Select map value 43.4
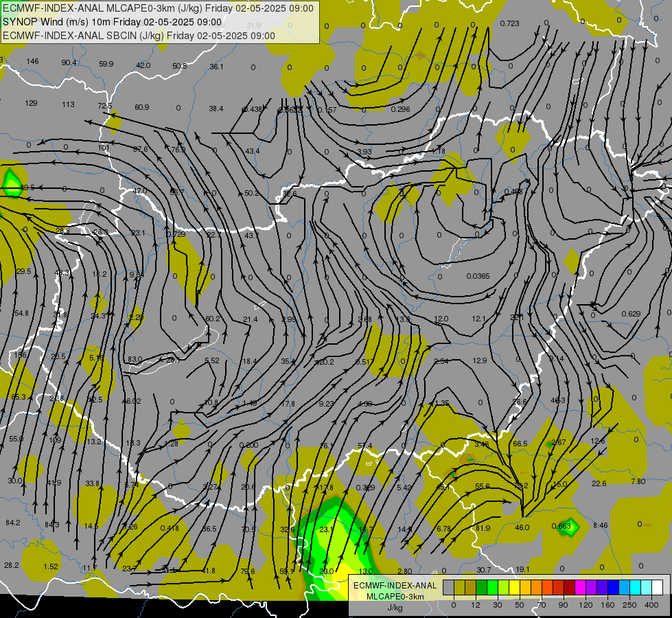The image size is (672, 618). pyautogui.click(x=253, y=151)
